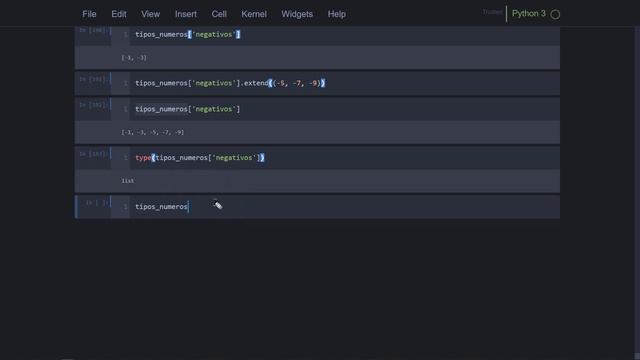Click the output [-1, -3, -5, -7, -9]

(153, 132)
